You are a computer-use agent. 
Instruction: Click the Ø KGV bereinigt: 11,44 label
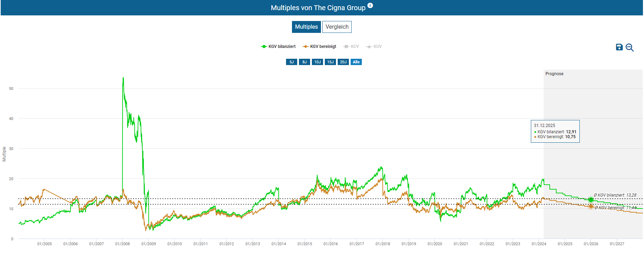[616, 208]
